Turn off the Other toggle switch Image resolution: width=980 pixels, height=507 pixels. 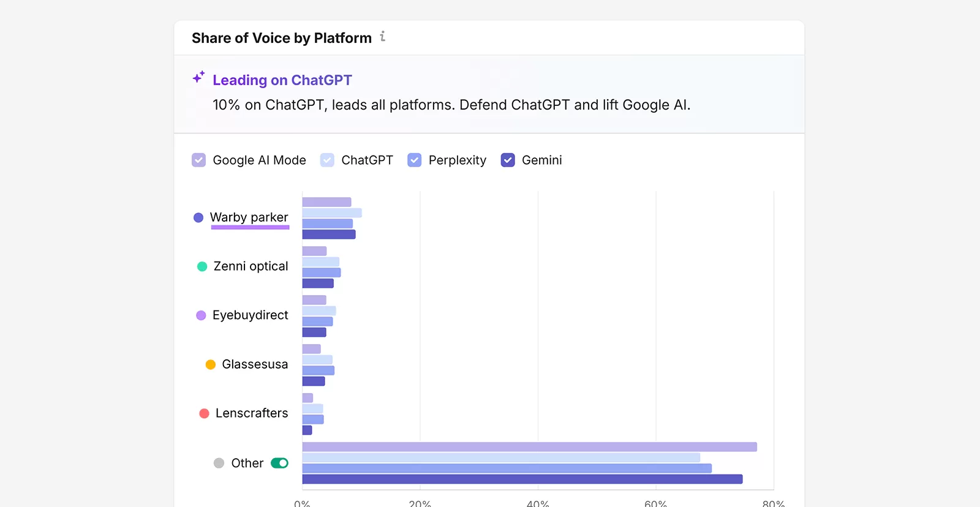click(279, 463)
